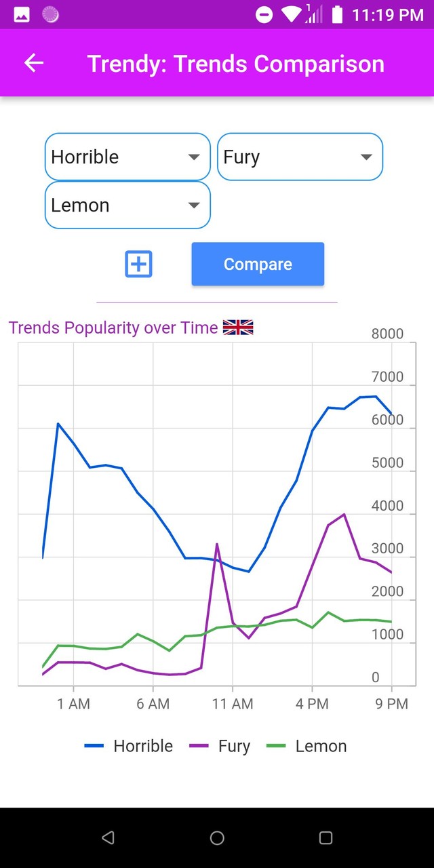Tap the image notification icon in status bar
This screenshot has width=434, height=868.
click(22, 14)
